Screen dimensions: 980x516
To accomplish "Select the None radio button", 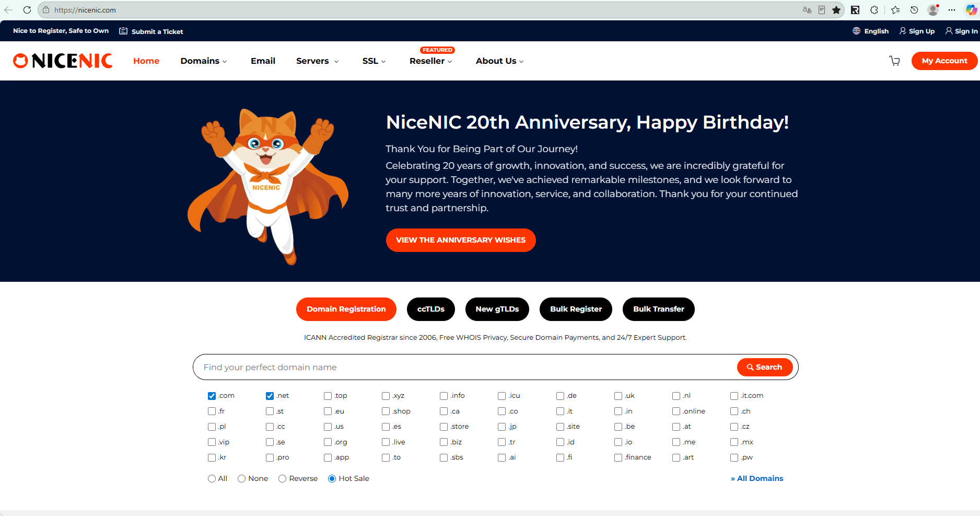I will click(241, 478).
